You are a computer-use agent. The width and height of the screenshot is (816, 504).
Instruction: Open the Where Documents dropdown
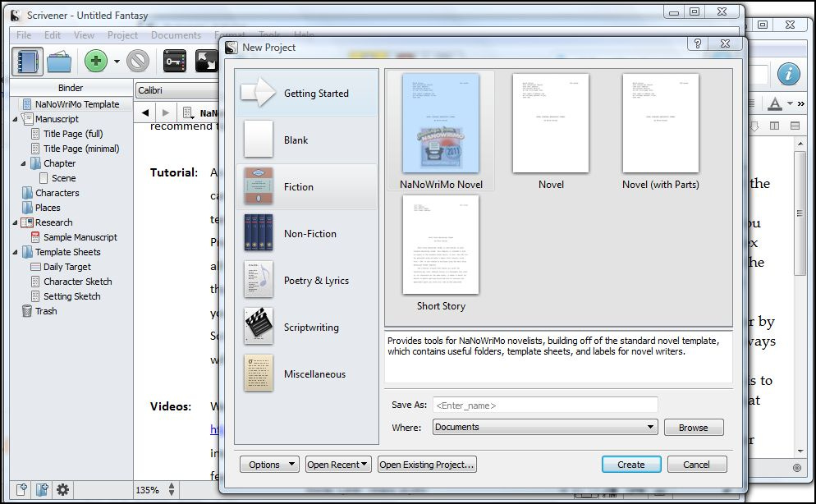[x=545, y=427]
